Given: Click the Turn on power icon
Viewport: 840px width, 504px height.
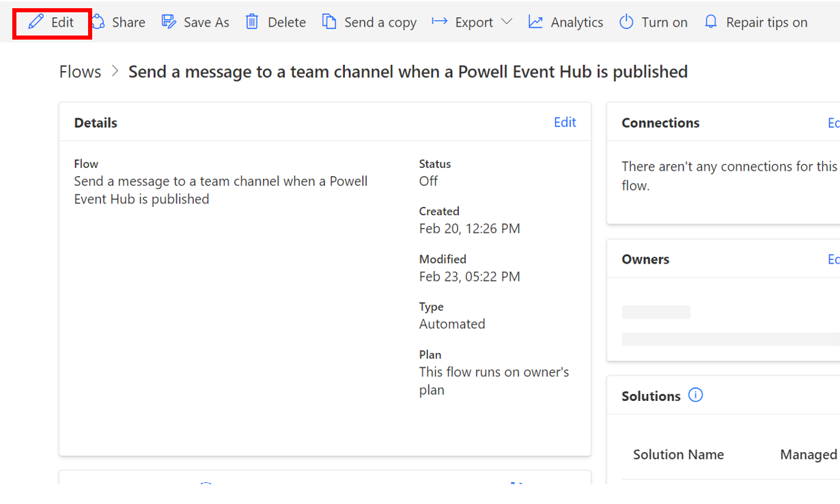Looking at the screenshot, I should 626,22.
